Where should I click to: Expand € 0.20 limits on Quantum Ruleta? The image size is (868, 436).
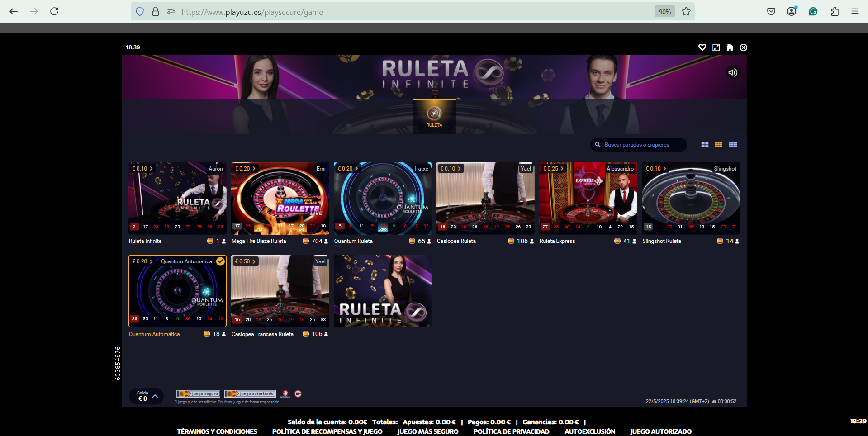pos(348,169)
